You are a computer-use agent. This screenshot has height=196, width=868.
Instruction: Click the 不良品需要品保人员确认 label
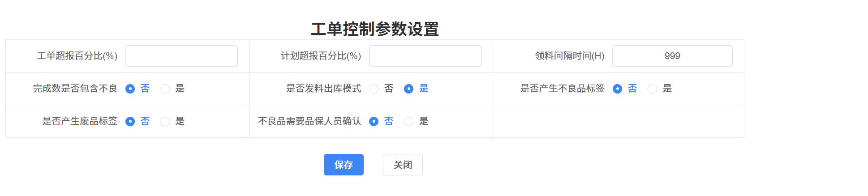click(x=309, y=121)
